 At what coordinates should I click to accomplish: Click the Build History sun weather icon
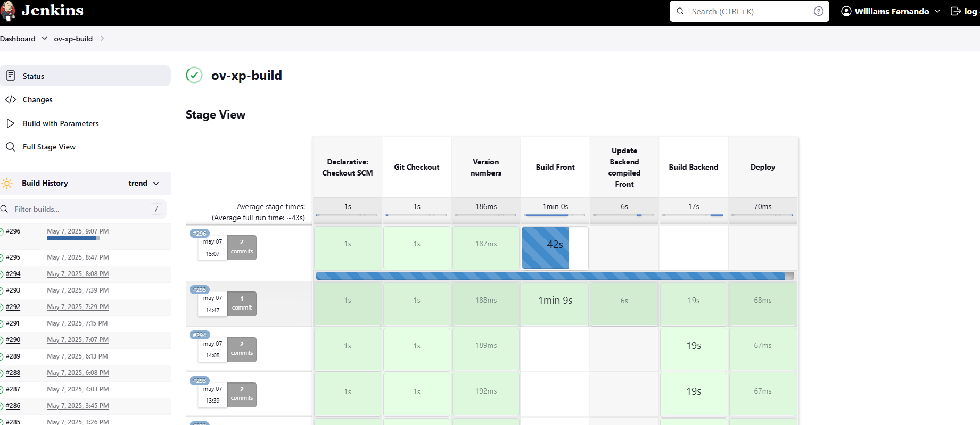pyautogui.click(x=7, y=184)
